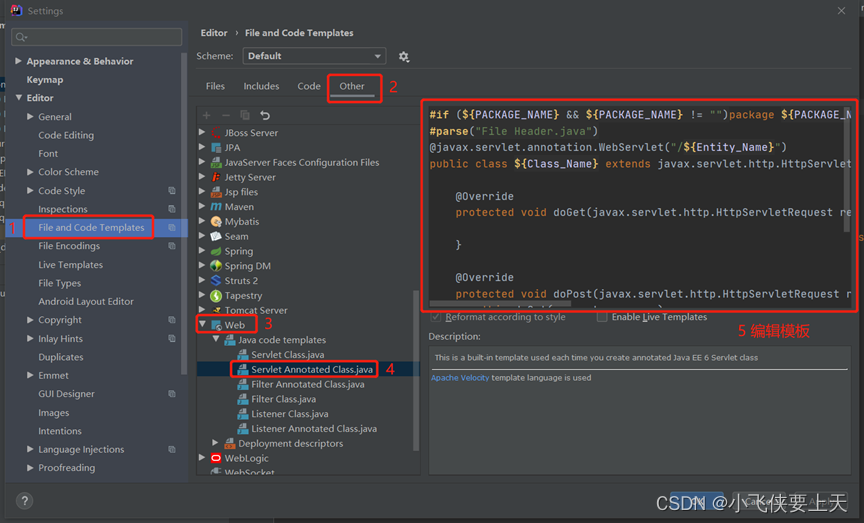Select Listener Class.java template

pos(289,413)
